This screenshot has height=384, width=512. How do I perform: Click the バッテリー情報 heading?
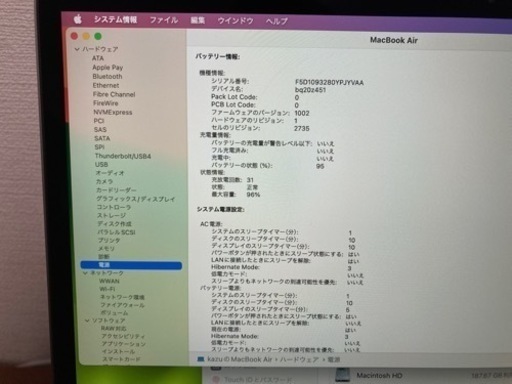click(218, 57)
